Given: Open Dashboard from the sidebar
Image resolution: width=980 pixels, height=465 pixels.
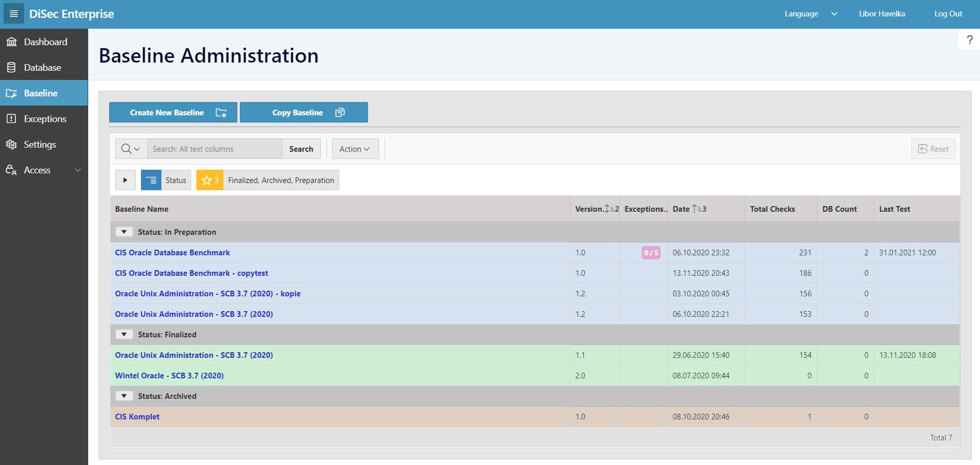Looking at the screenshot, I should coord(45,42).
